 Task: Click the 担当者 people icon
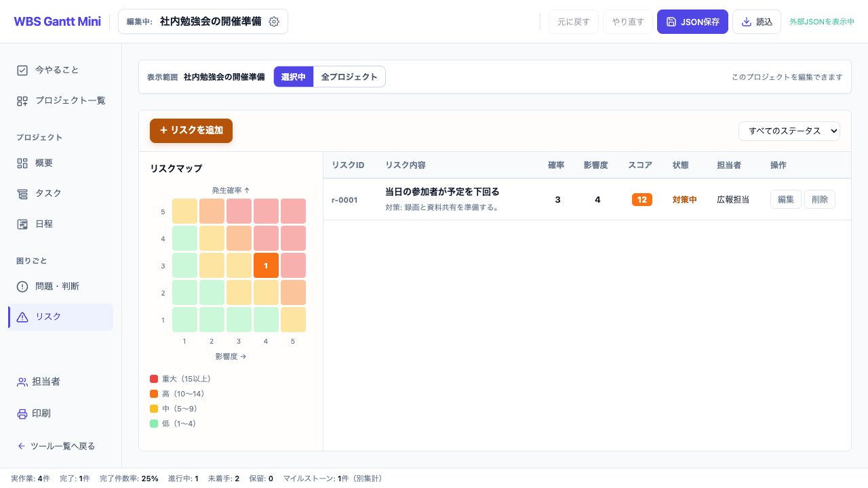tap(22, 382)
